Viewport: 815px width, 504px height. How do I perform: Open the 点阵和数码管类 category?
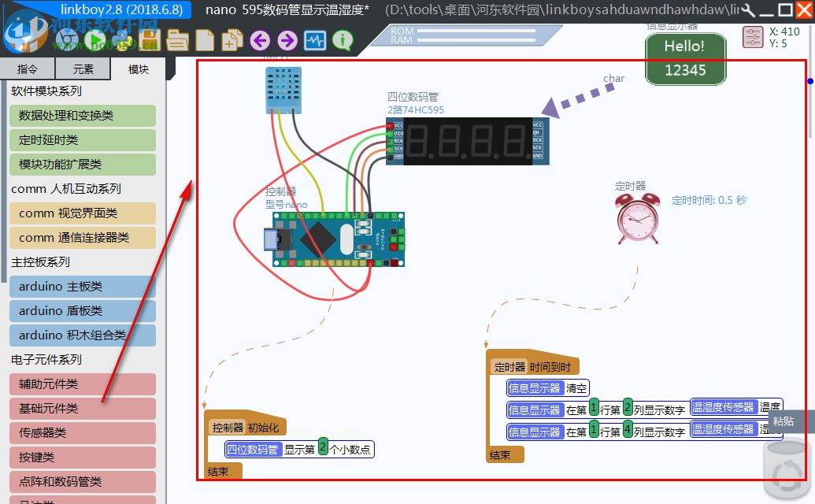pos(82,481)
